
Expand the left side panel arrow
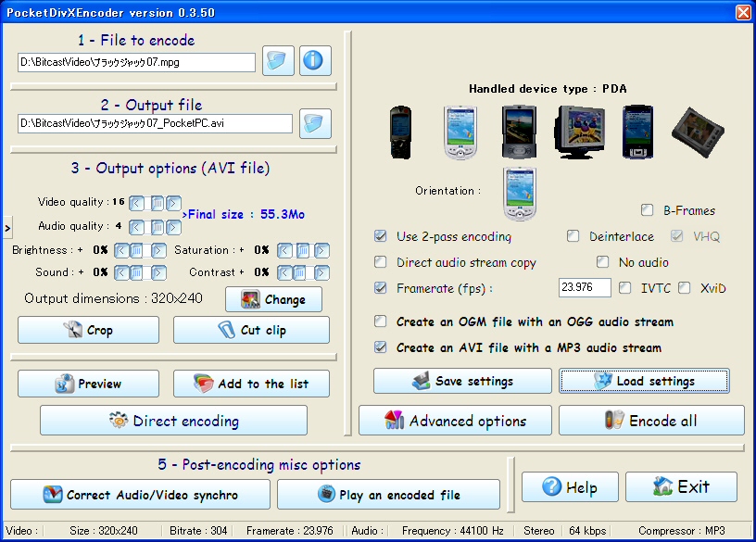coord(7,228)
